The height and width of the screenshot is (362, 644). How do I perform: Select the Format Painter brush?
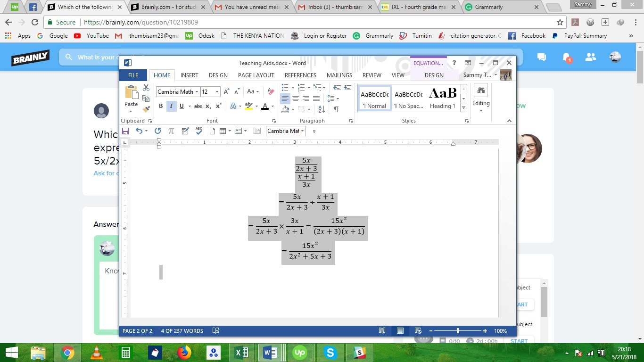146,109
